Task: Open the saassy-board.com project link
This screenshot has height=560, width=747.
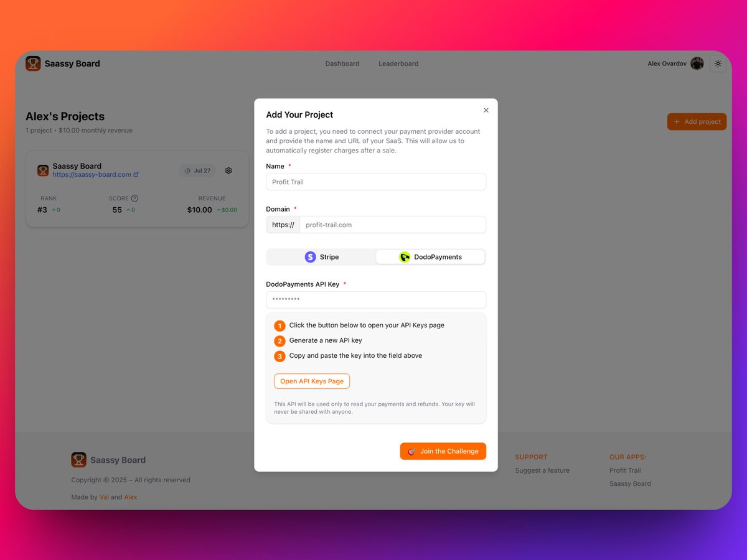Action: tap(96, 175)
